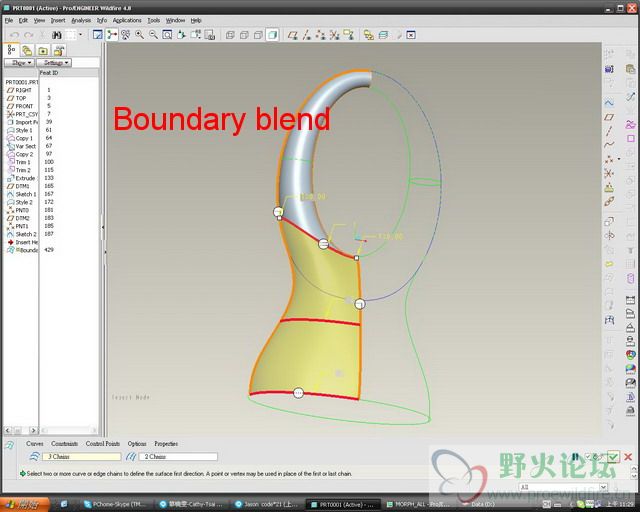640x512 pixels.
Task: Click Orient mode icon in toolbar
Action: point(125,35)
